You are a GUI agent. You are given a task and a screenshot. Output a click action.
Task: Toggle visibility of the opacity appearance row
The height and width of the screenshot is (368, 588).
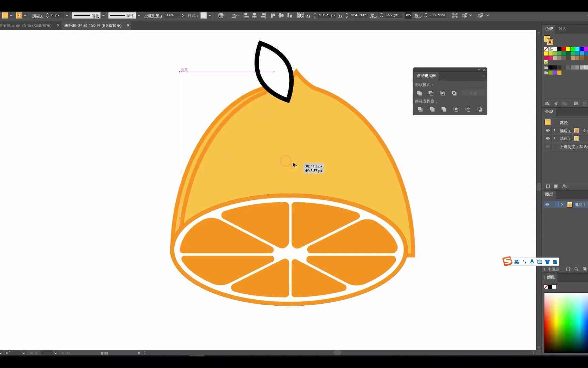[x=548, y=147]
